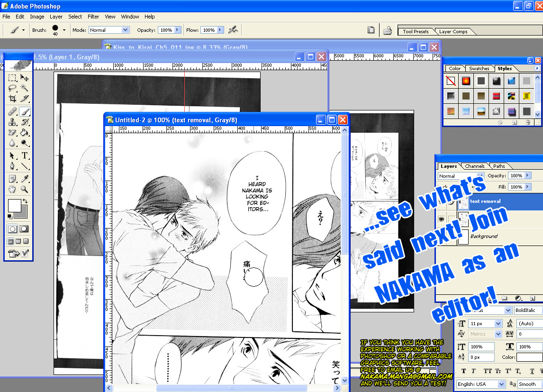Toggle visibility eye of the middle layer
Screen dimensions: 543x392
pos(441,219)
